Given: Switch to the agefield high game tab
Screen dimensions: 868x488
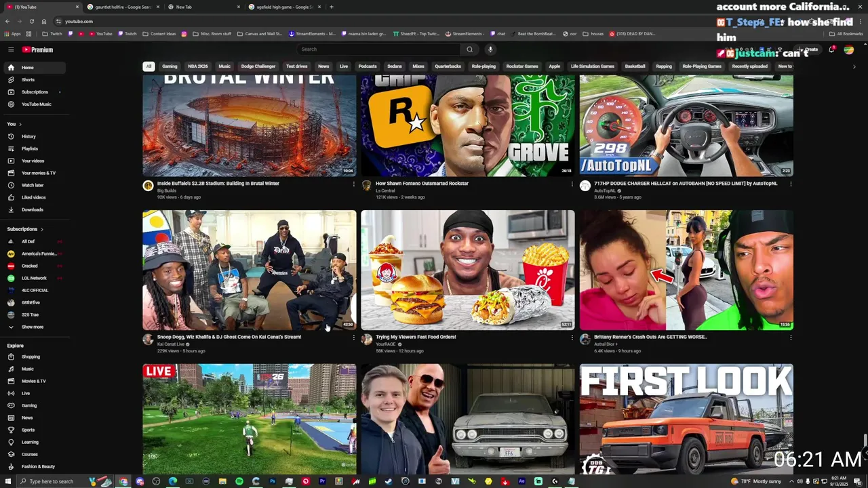Looking at the screenshot, I should (284, 7).
